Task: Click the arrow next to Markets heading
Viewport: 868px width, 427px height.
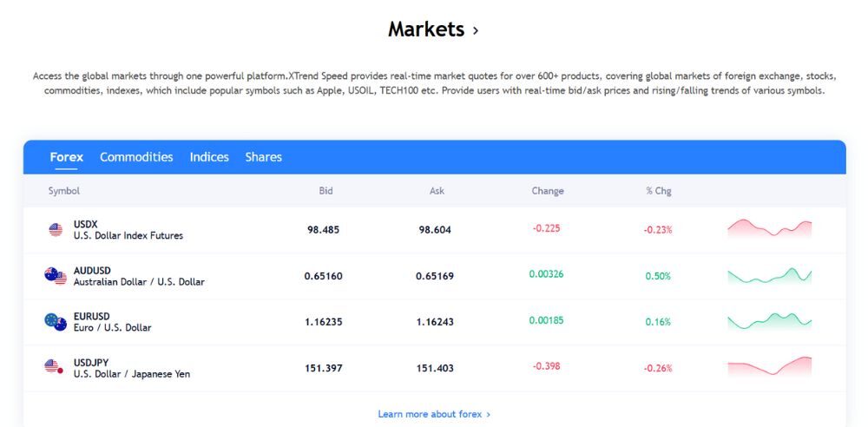Action: (x=475, y=31)
